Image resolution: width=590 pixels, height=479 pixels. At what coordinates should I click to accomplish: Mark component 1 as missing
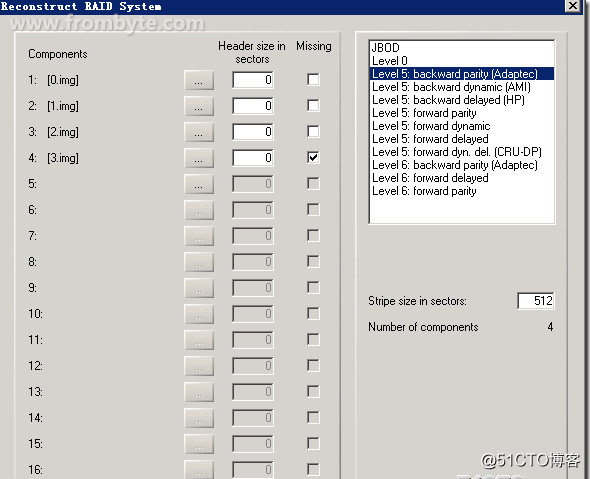click(x=313, y=79)
